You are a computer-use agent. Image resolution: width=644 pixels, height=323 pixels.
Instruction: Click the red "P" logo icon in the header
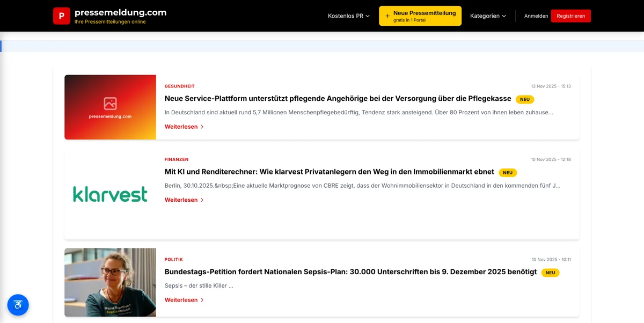tap(62, 16)
